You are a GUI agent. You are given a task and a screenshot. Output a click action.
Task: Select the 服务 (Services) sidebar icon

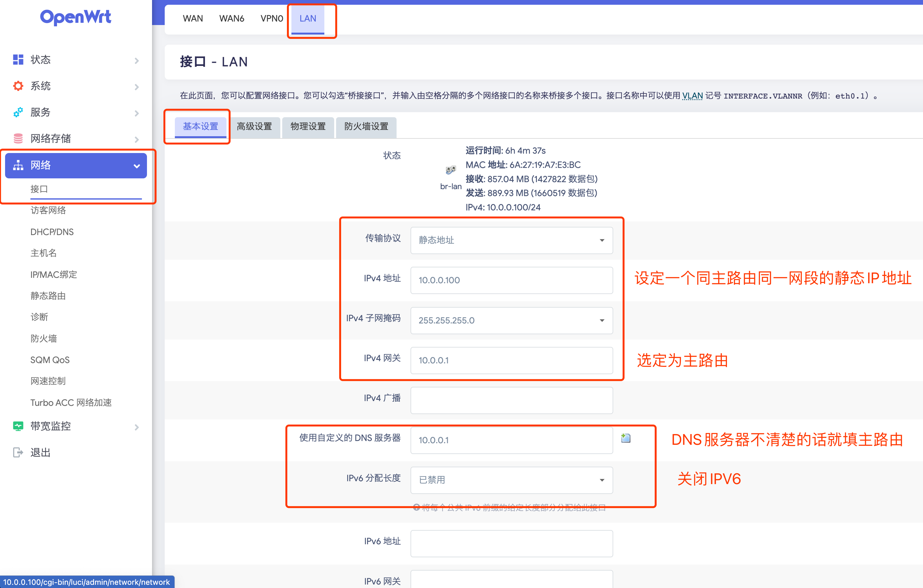click(18, 112)
